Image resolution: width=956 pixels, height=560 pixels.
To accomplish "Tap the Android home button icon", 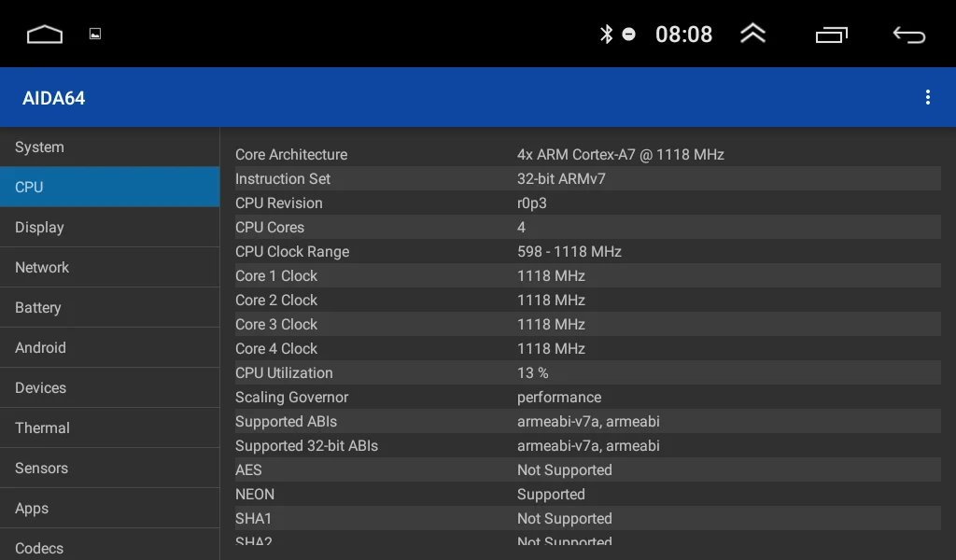I will click(x=45, y=35).
